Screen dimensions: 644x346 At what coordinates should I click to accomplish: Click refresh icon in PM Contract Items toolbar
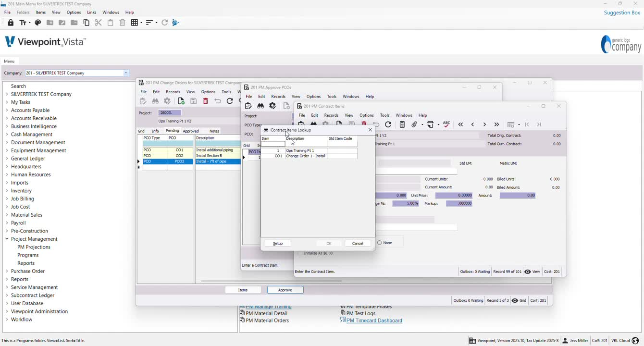(x=388, y=124)
